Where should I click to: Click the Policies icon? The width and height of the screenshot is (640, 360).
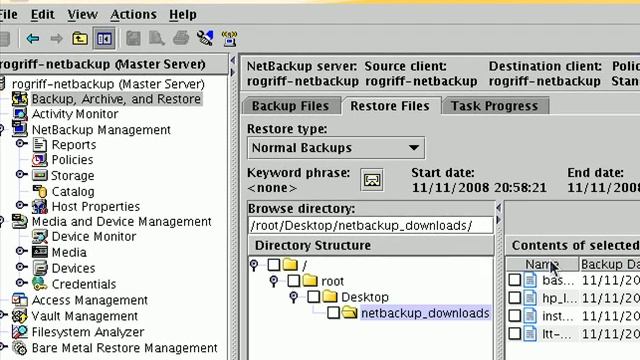pyautogui.click(x=40, y=160)
